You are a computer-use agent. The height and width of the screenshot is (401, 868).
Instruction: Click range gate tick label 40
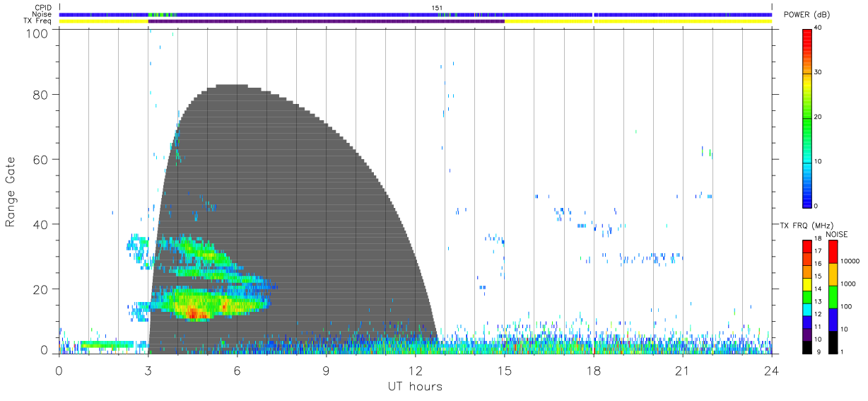41,224
